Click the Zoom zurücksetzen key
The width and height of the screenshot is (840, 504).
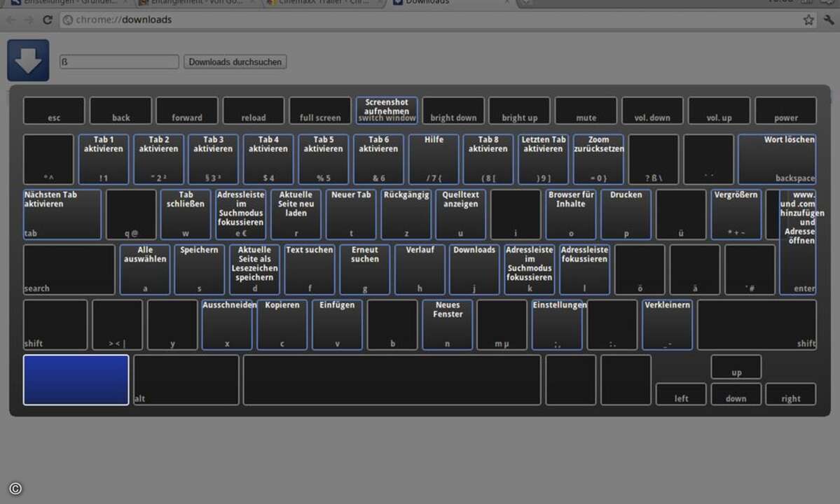point(598,160)
